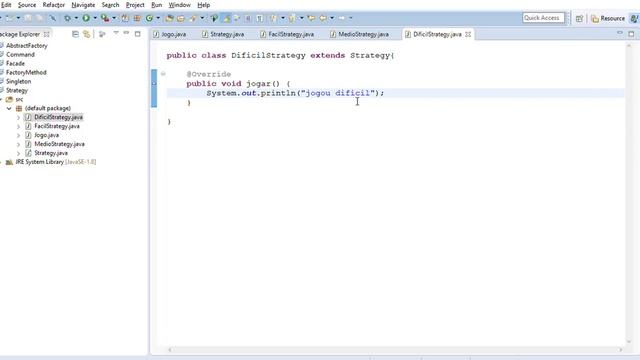Click the word "Strategy" after extends in code
The image size is (640, 360).
[370, 56]
